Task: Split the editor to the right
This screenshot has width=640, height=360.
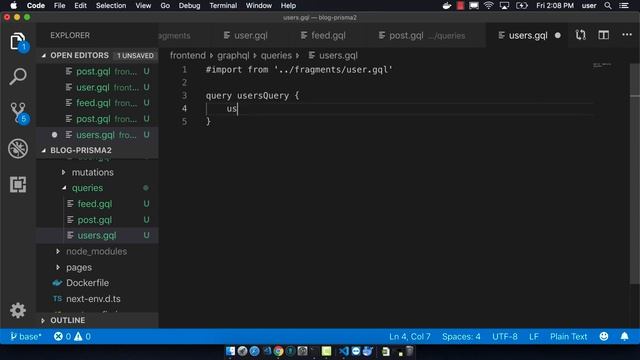Action: pos(604,35)
